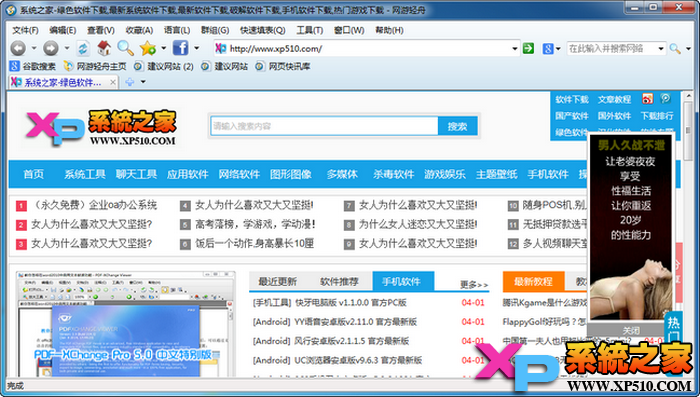Open the new tab plus button
The height and width of the screenshot is (397, 700).
(x=129, y=82)
